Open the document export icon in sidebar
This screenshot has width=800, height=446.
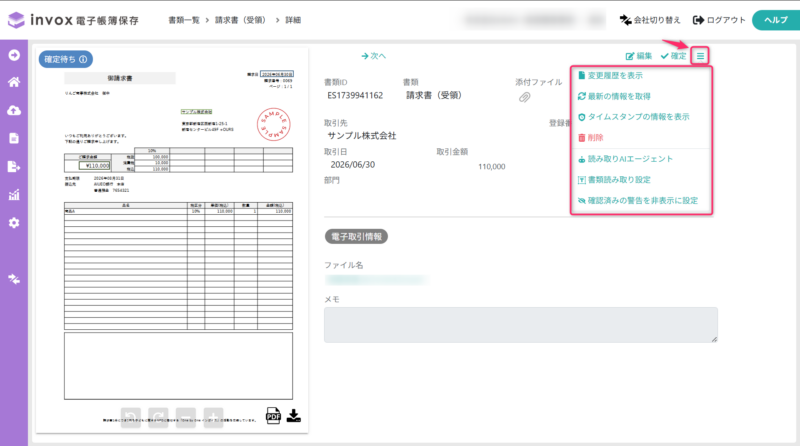14,166
